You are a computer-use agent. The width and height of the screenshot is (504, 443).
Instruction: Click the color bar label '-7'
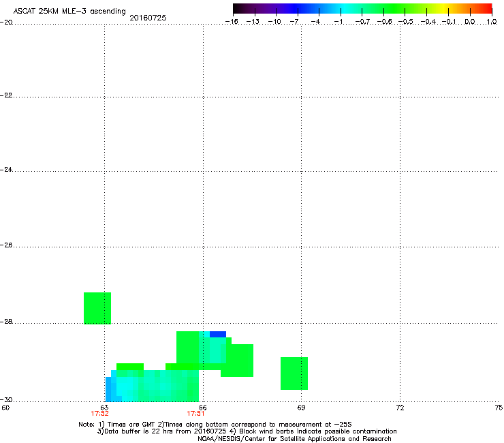click(294, 22)
